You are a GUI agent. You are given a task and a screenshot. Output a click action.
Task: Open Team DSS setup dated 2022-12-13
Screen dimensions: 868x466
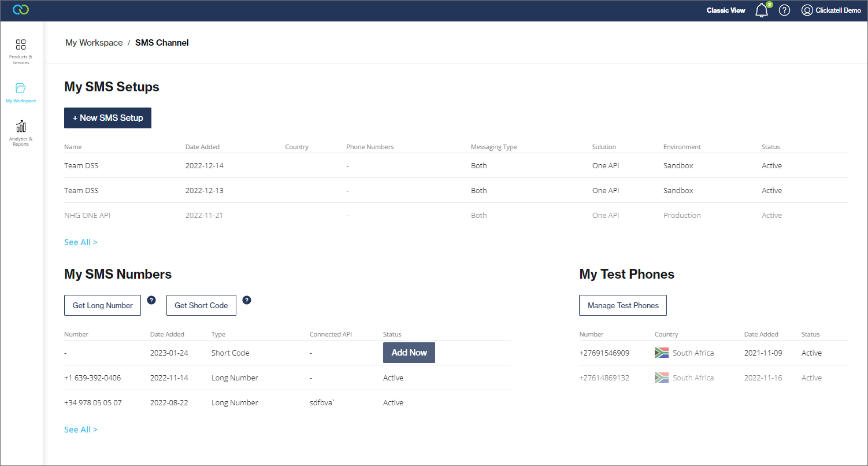pos(456,190)
